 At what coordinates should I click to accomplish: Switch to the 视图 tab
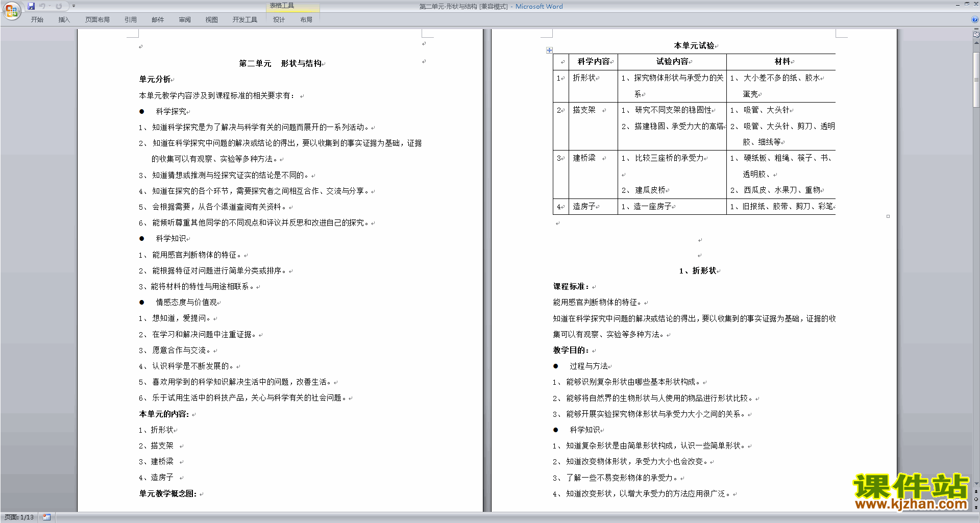pyautogui.click(x=211, y=19)
